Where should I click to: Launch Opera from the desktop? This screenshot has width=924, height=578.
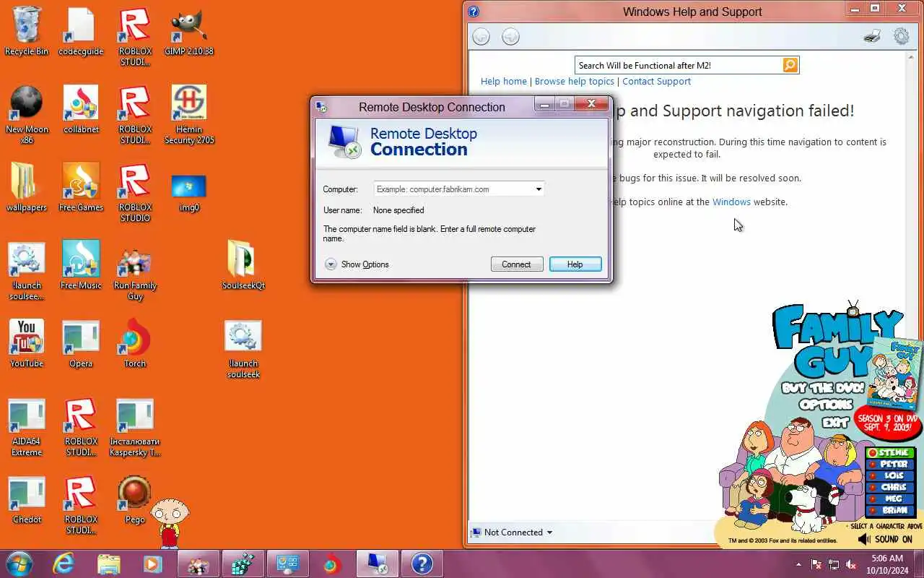click(81, 344)
